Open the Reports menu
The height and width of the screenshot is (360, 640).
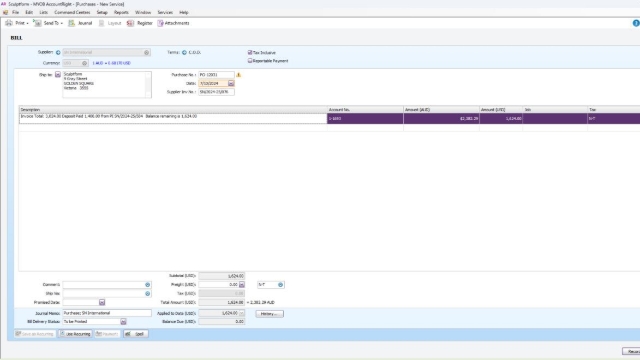click(121, 13)
